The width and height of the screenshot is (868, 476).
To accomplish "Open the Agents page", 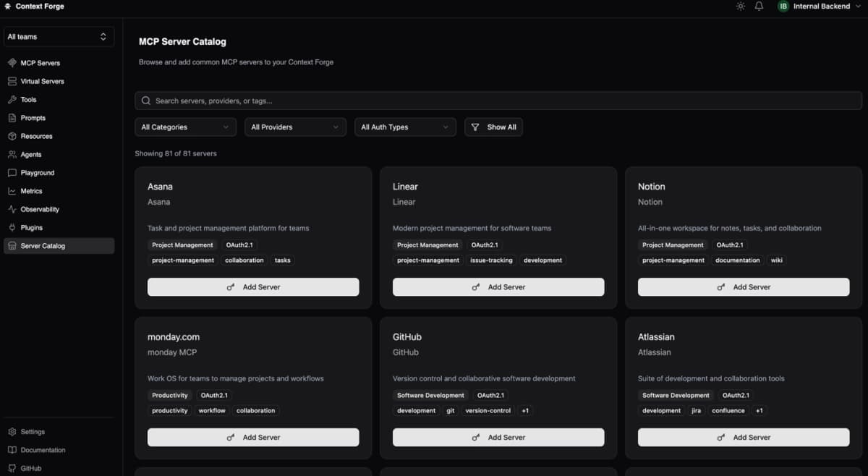I will click(30, 154).
